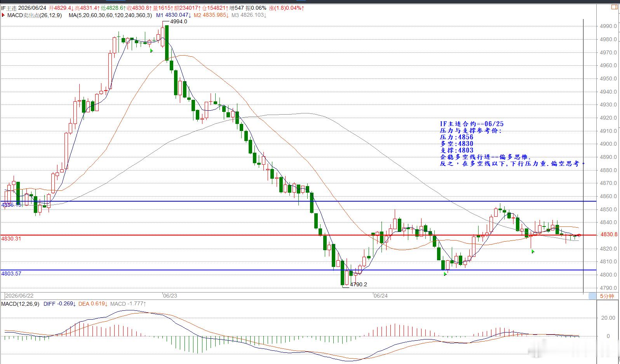
Task: Click the current price tag 4830.8 on axis
Action: coord(609,234)
